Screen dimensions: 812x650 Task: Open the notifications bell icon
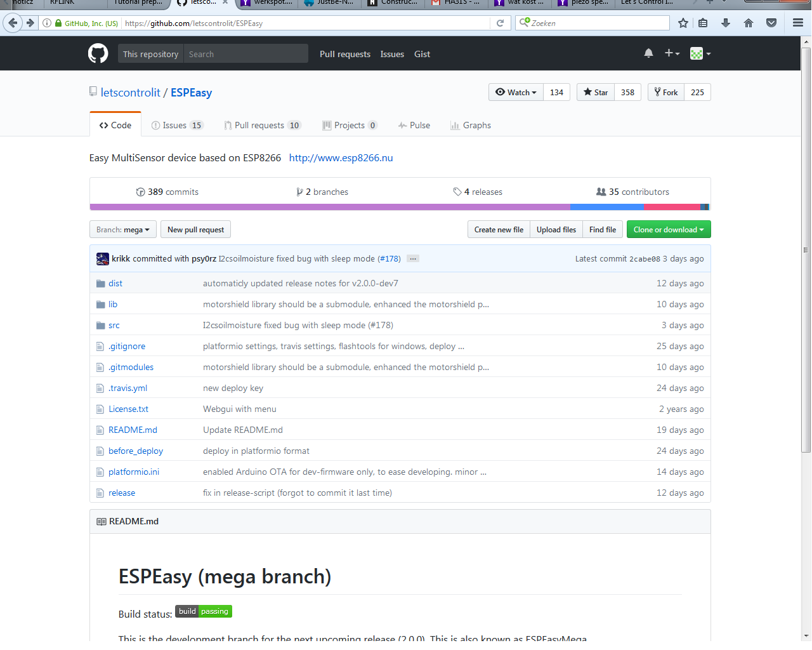(x=648, y=53)
